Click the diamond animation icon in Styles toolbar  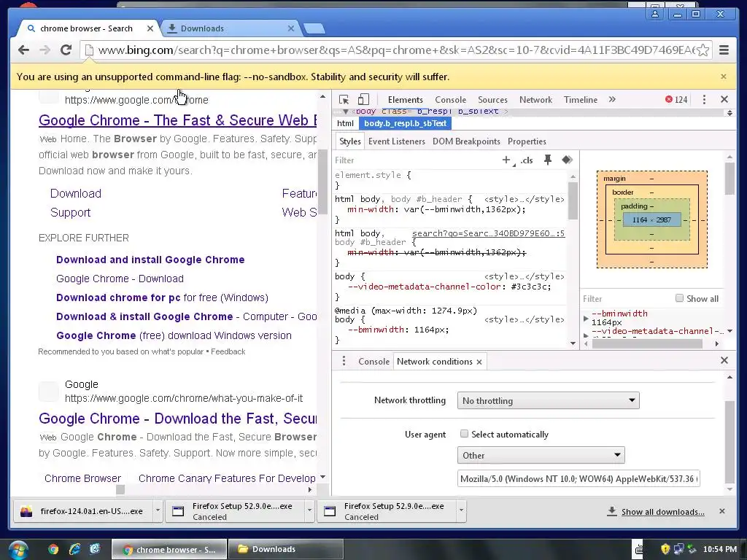tap(567, 160)
